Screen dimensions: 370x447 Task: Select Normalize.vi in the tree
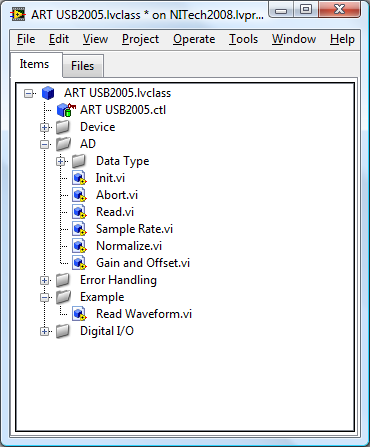click(129, 246)
